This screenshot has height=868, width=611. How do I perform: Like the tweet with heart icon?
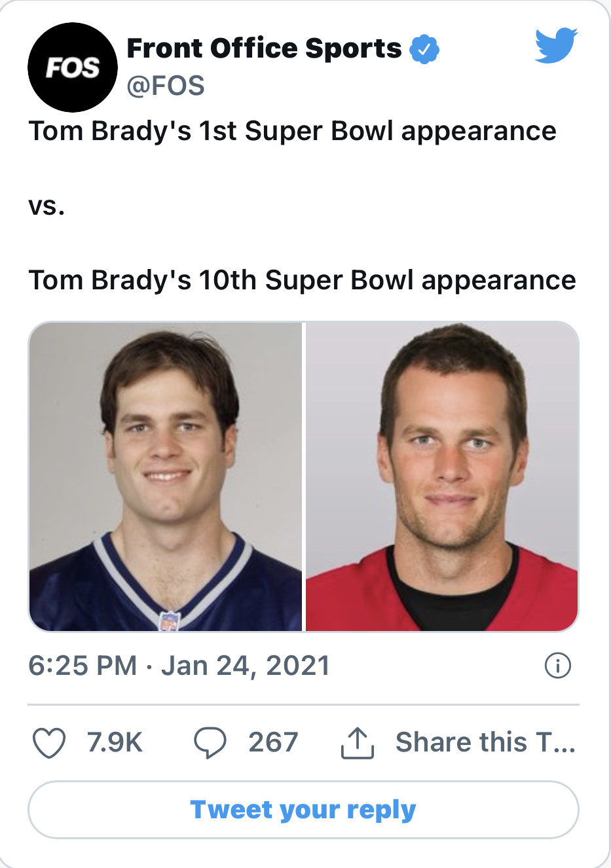pyautogui.click(x=49, y=743)
